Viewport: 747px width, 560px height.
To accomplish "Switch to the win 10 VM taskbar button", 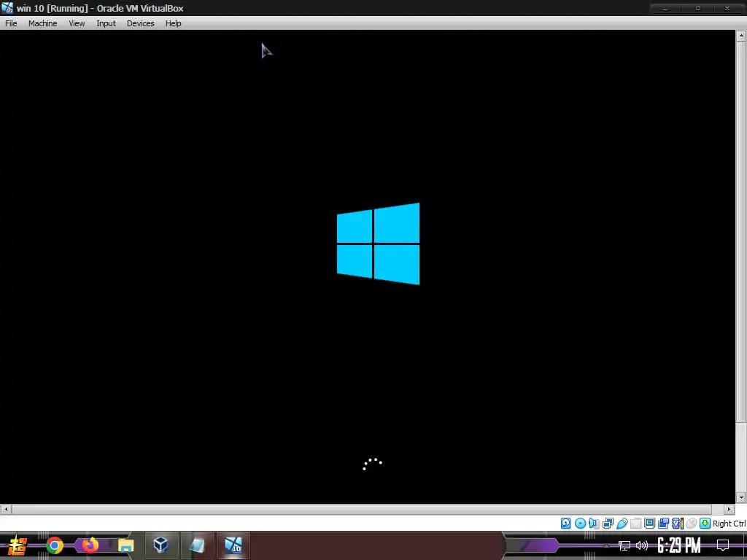I will [x=233, y=545].
